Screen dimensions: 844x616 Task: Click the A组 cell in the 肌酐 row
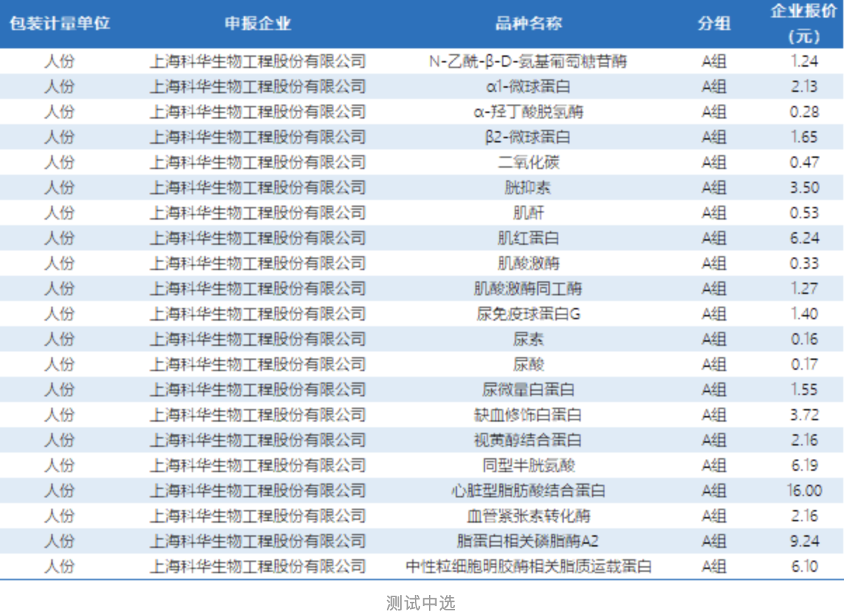(714, 213)
